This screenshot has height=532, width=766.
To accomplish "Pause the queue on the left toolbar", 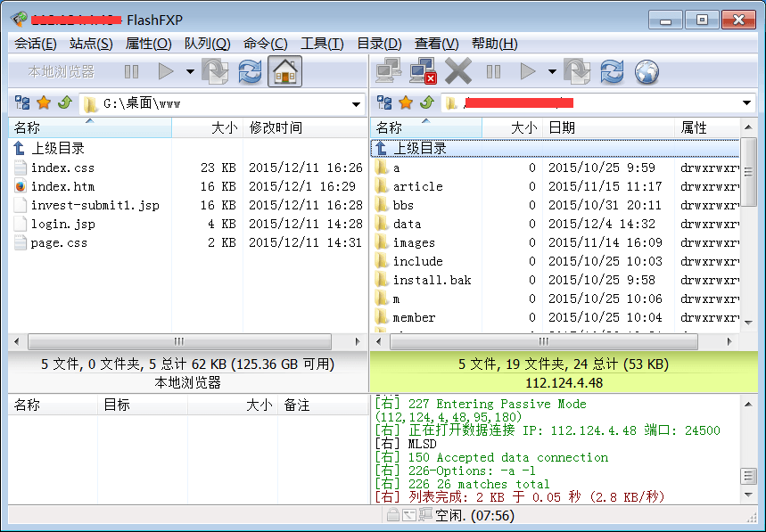I will 130,71.
